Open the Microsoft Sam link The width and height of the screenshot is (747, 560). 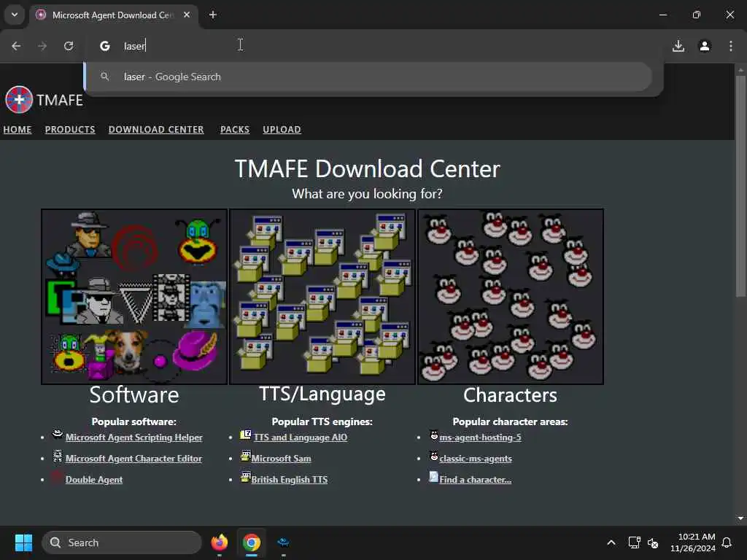[281, 459]
